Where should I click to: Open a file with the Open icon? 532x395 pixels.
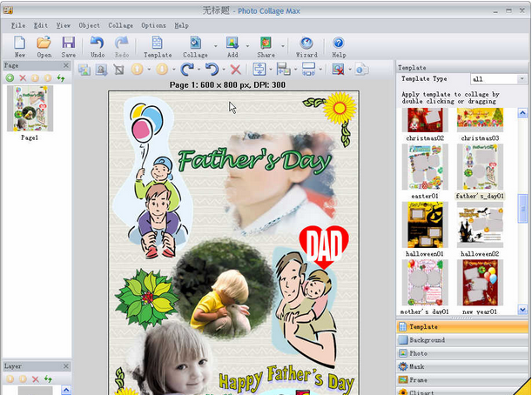(44, 44)
